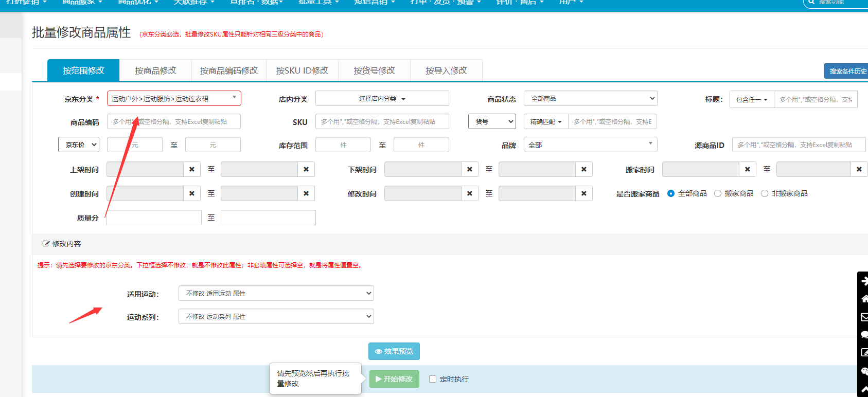Clear the 修改时间 end date with X
Image resolution: width=868 pixels, height=397 pixels.
tap(583, 193)
